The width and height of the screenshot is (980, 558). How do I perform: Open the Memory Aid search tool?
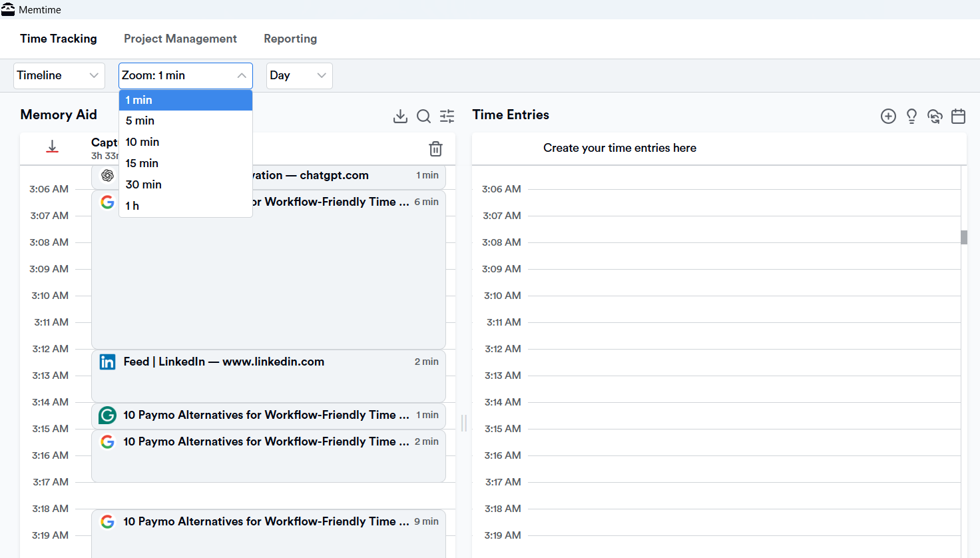coord(424,116)
